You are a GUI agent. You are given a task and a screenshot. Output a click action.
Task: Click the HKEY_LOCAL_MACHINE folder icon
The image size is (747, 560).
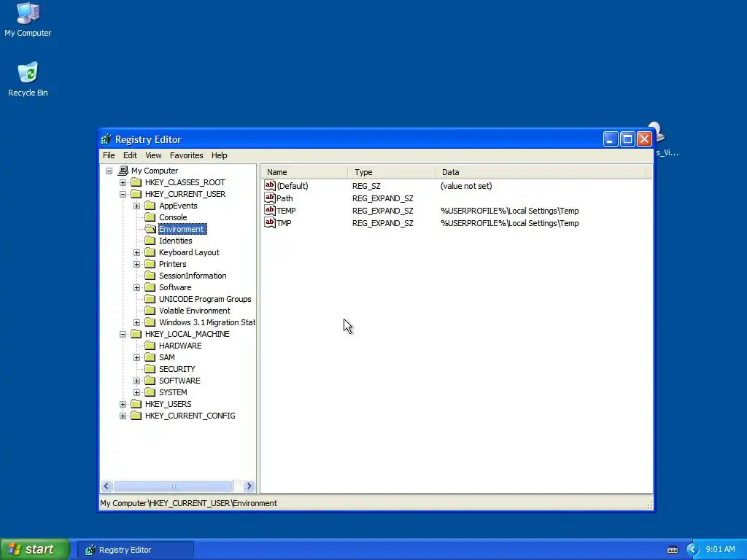136,334
